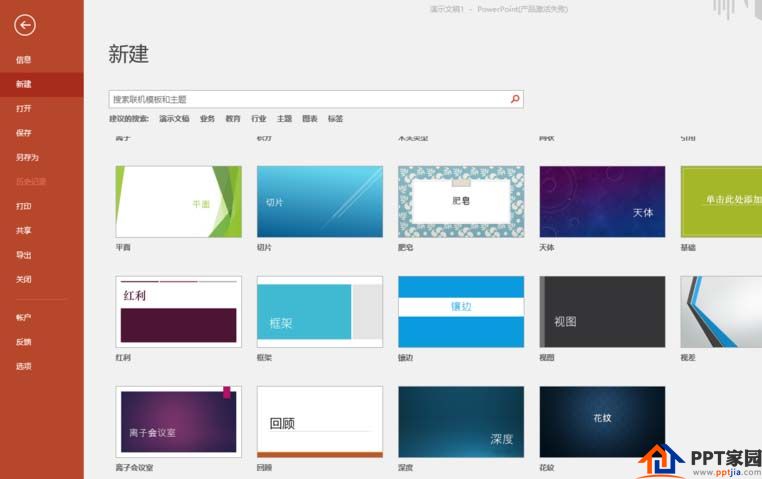Viewport: 762px width, 479px height.
Task: Click the 行业 suggested search link
Action: pyautogui.click(x=259, y=119)
